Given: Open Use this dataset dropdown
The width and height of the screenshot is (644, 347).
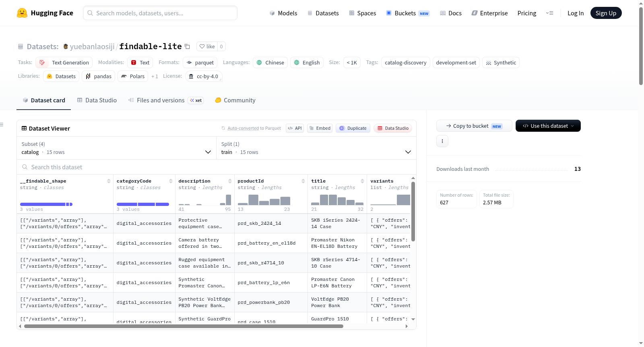Looking at the screenshot, I should coord(548,126).
